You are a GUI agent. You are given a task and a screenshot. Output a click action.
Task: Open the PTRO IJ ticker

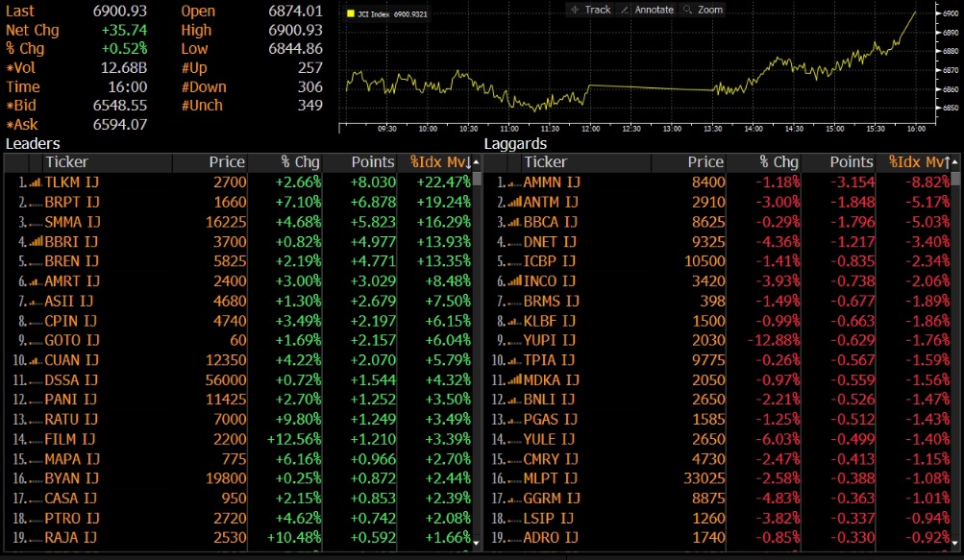(x=71, y=518)
